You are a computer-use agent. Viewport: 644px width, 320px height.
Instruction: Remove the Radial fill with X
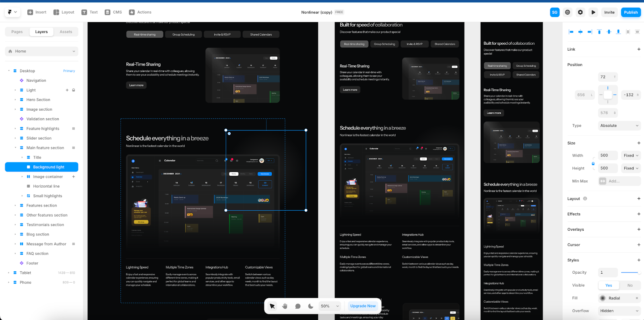(637, 298)
